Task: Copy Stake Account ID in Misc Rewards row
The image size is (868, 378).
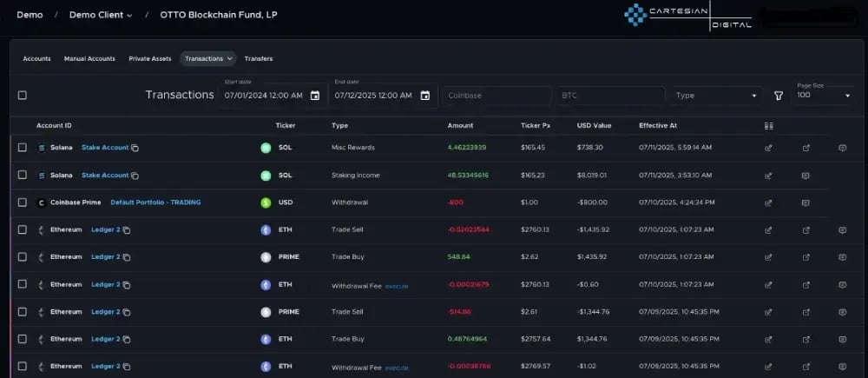Action: pos(135,148)
